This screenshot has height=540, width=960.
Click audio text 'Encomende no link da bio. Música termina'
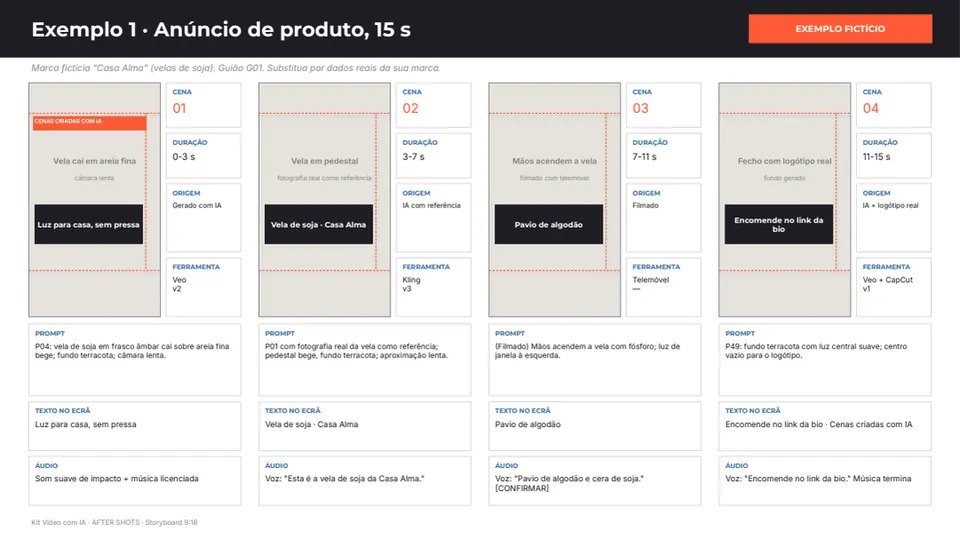pyautogui.click(x=819, y=479)
